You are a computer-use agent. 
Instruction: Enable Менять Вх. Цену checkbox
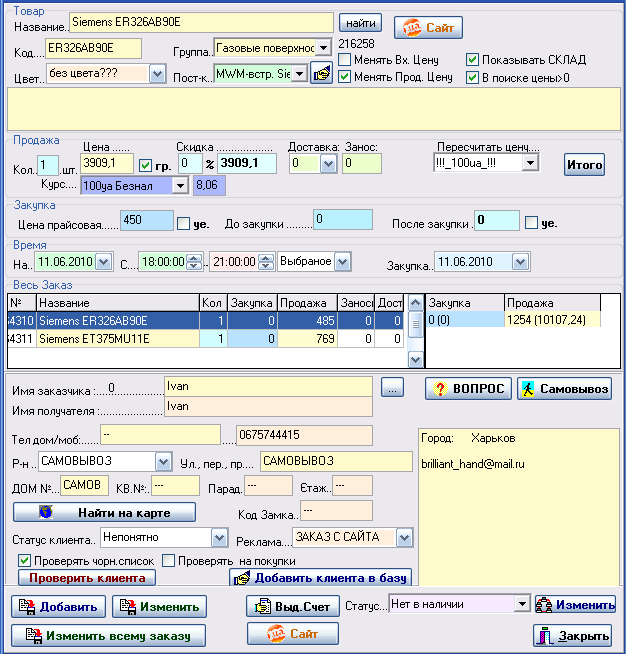346,60
